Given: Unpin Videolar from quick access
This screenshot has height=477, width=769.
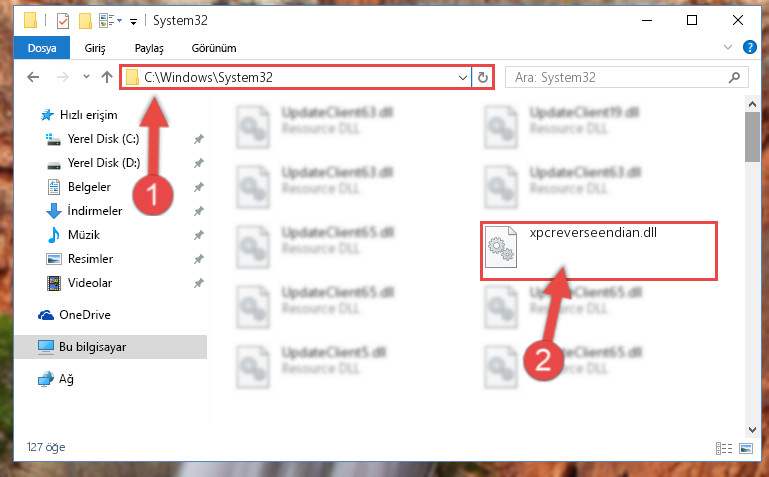Looking at the screenshot, I should click(x=198, y=283).
